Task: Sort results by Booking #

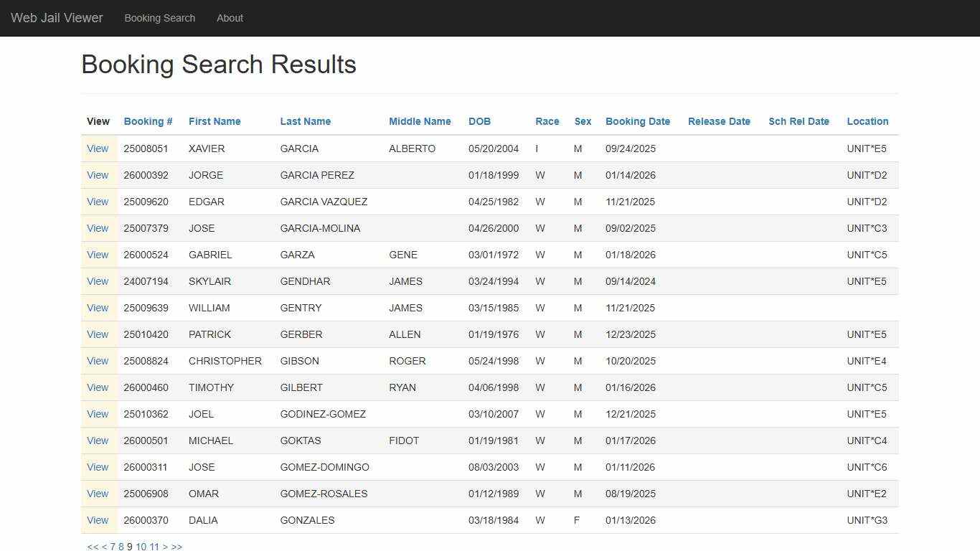Action: point(148,121)
